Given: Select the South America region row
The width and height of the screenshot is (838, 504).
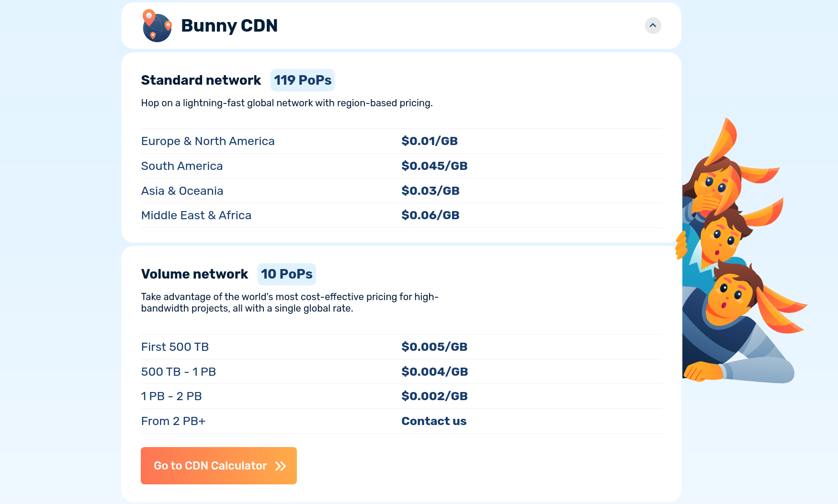Looking at the screenshot, I should click(x=181, y=166).
